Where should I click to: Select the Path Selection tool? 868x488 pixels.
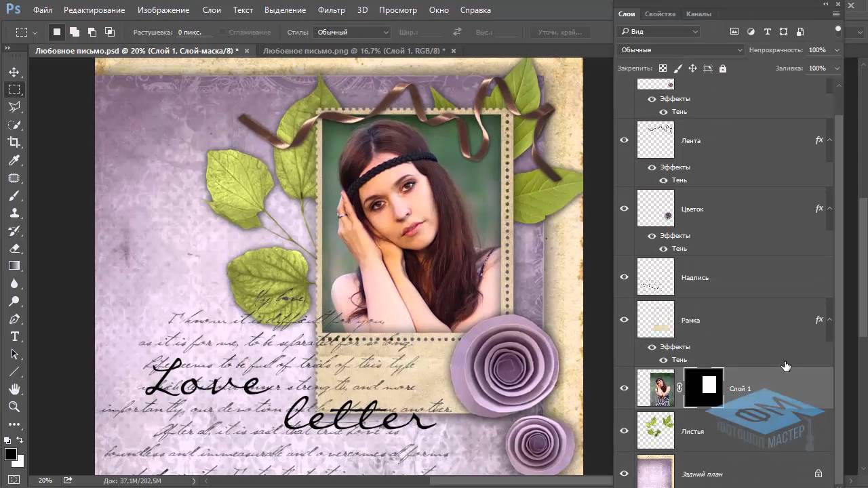pyautogui.click(x=14, y=354)
